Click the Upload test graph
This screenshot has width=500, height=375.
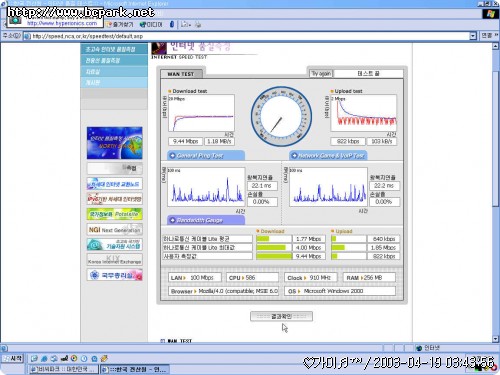[363, 113]
